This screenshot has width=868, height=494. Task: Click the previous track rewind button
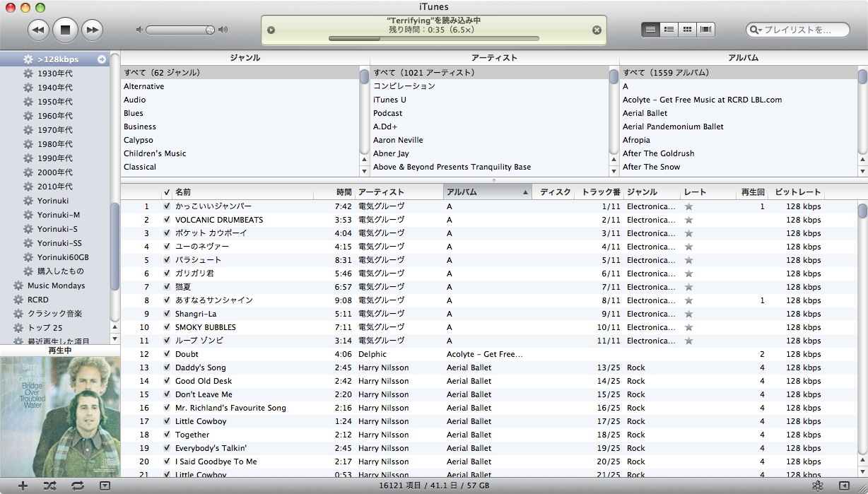point(38,30)
